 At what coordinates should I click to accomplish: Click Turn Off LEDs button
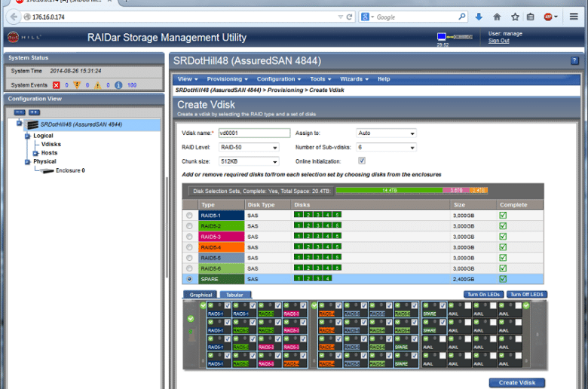pyautogui.click(x=526, y=295)
